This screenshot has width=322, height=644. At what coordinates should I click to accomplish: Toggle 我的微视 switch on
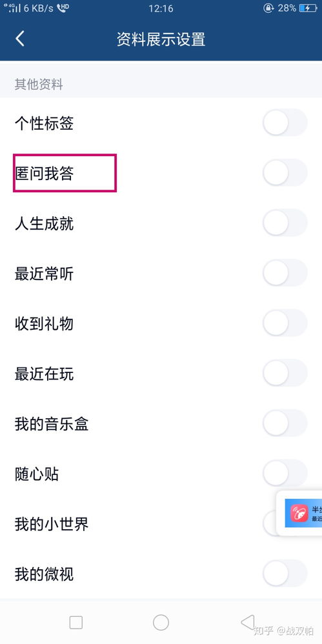[x=285, y=574]
